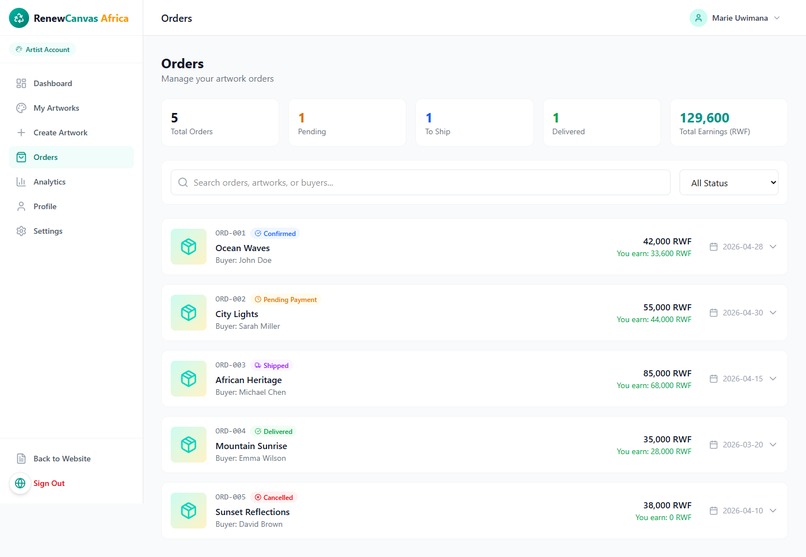The width and height of the screenshot is (806, 557).
Task: Expand the Ocean Waves order details chevron
Action: [x=773, y=247]
